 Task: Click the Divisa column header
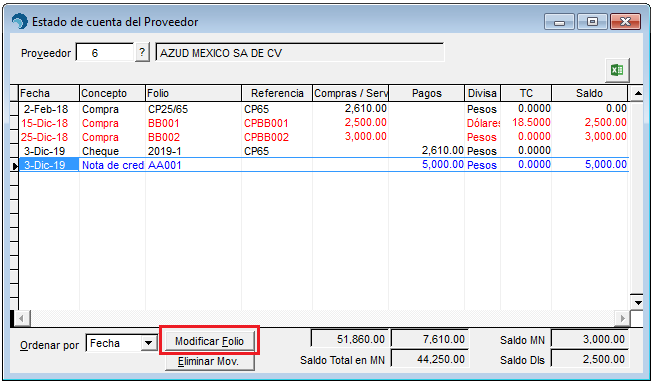pos(483,93)
